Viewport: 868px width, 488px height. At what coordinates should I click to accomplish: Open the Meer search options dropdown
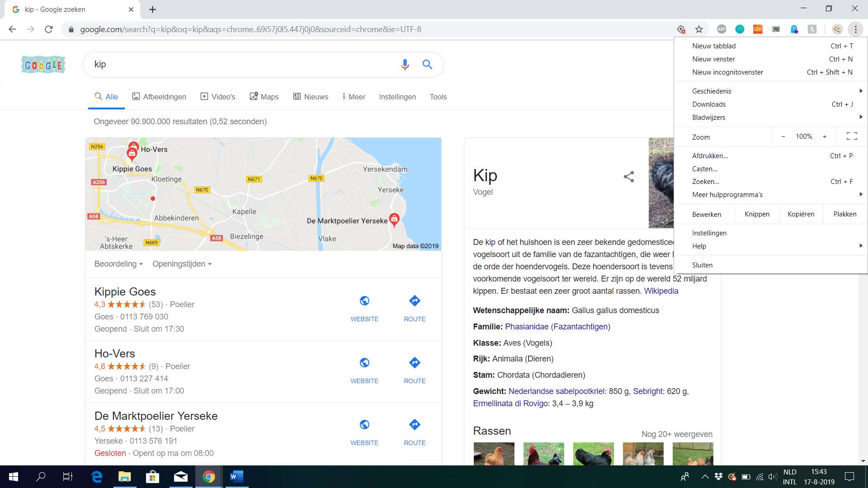tap(354, 97)
